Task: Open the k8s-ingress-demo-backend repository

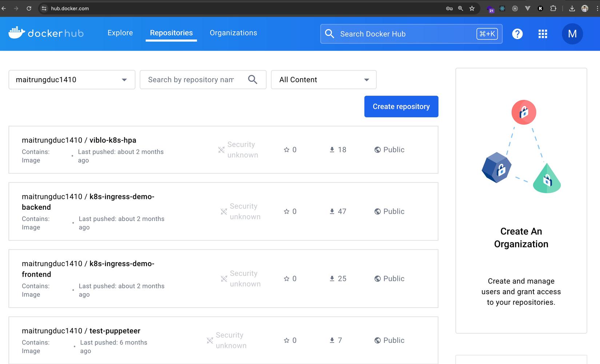Action: coord(88,202)
